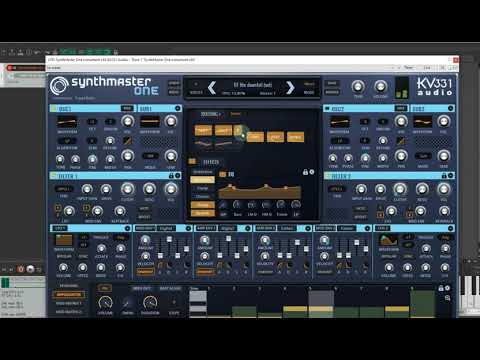Select the MOD MATRIX 2 tab
The height and width of the screenshot is (360, 480).
tap(68, 312)
